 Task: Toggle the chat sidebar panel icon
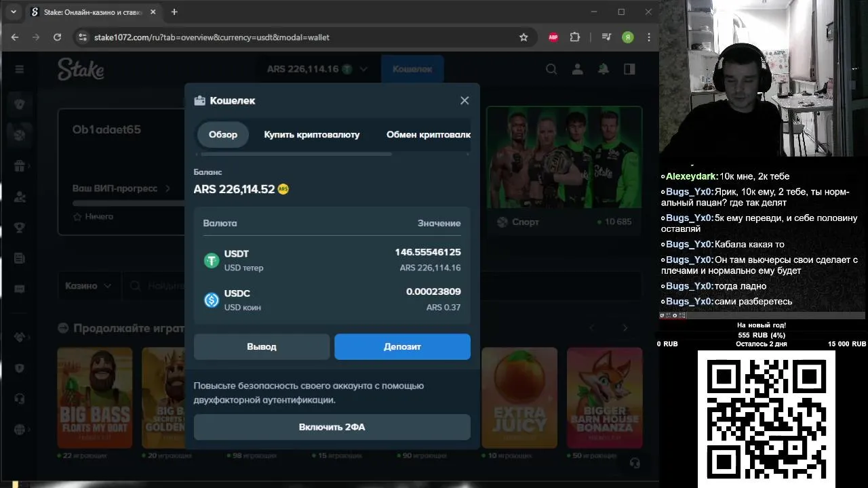coord(629,69)
